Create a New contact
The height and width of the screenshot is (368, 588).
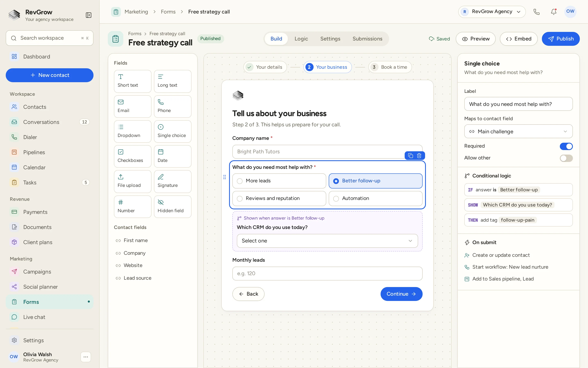[50, 75]
